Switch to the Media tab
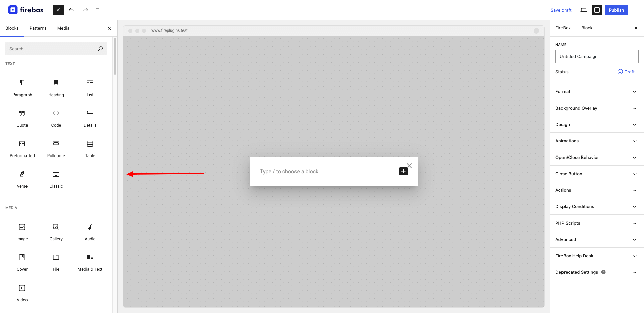 tap(63, 28)
